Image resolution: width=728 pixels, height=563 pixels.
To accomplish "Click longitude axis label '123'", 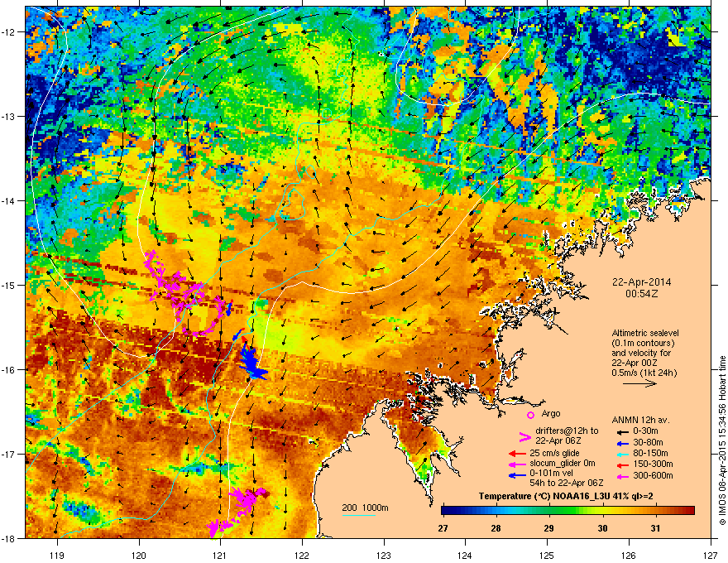I will pyautogui.click(x=384, y=555).
